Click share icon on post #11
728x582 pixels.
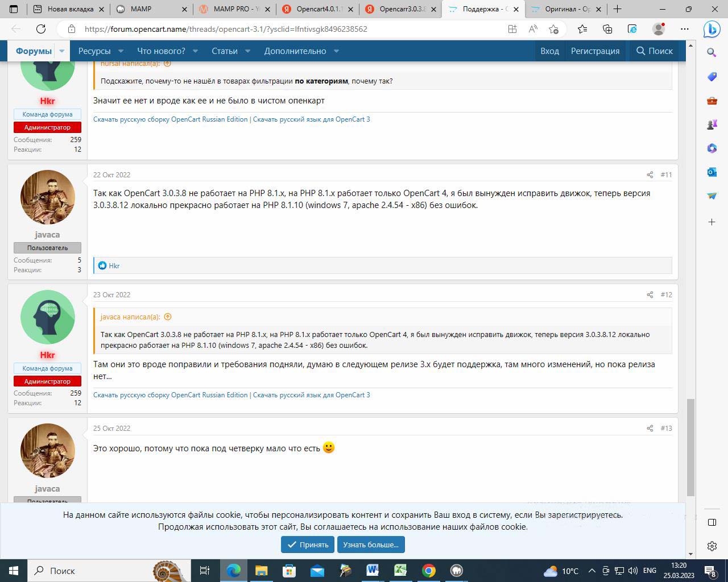coord(650,175)
